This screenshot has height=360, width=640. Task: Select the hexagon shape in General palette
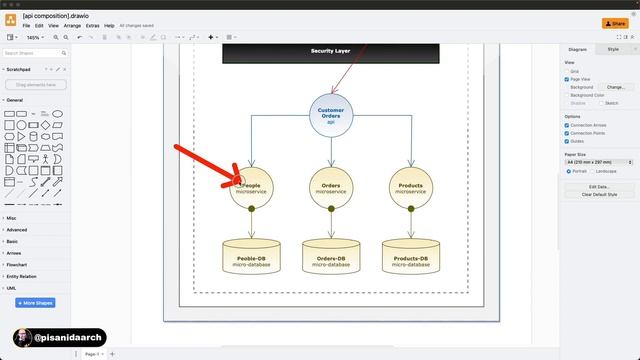click(9, 136)
